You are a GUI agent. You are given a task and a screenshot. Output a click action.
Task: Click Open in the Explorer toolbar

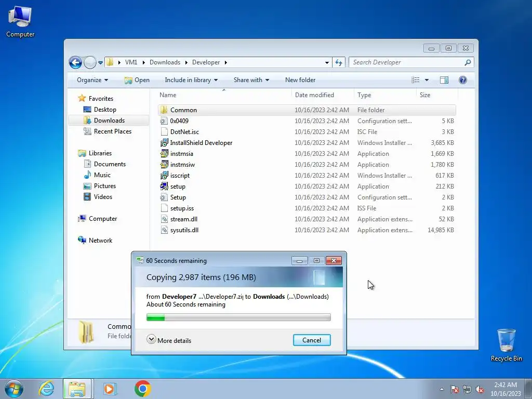tap(137, 80)
